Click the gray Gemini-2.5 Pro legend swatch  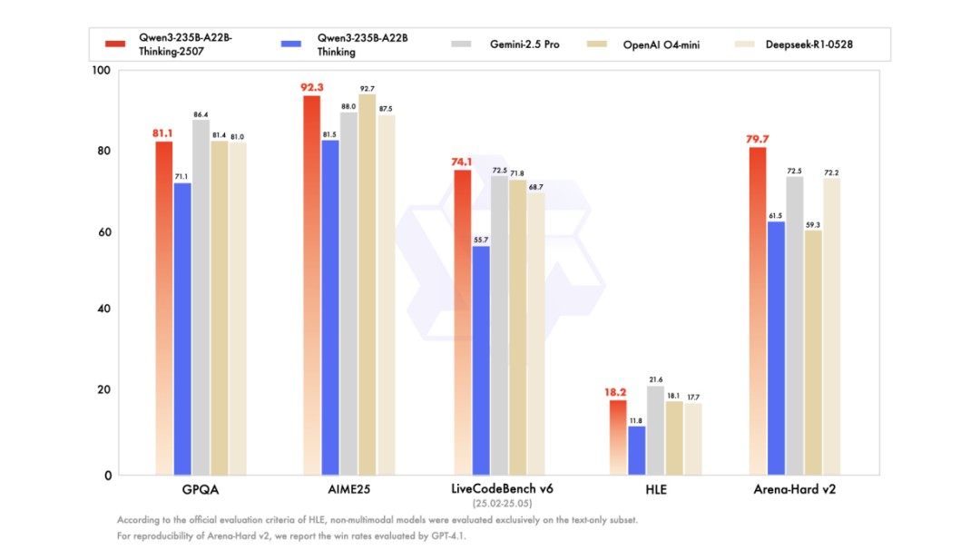[x=461, y=44]
